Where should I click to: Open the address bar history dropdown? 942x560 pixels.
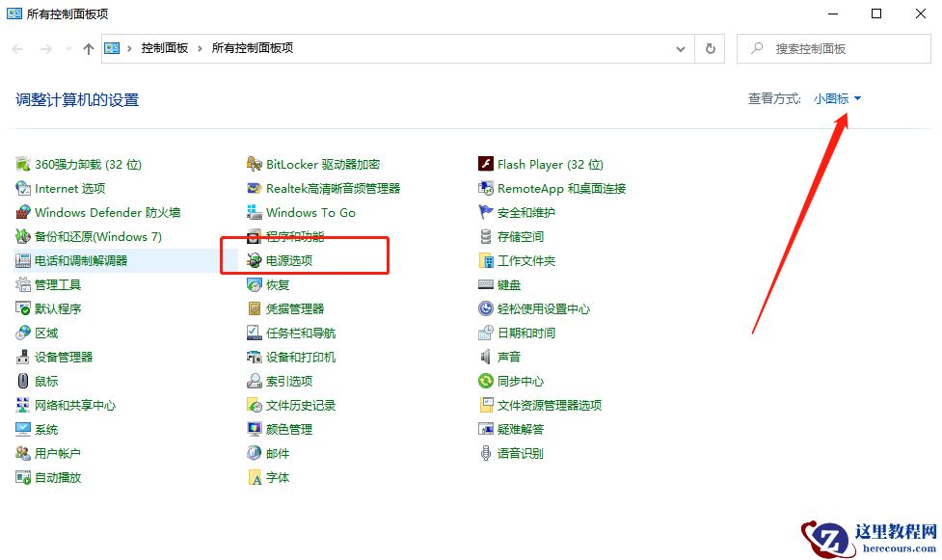click(x=680, y=48)
